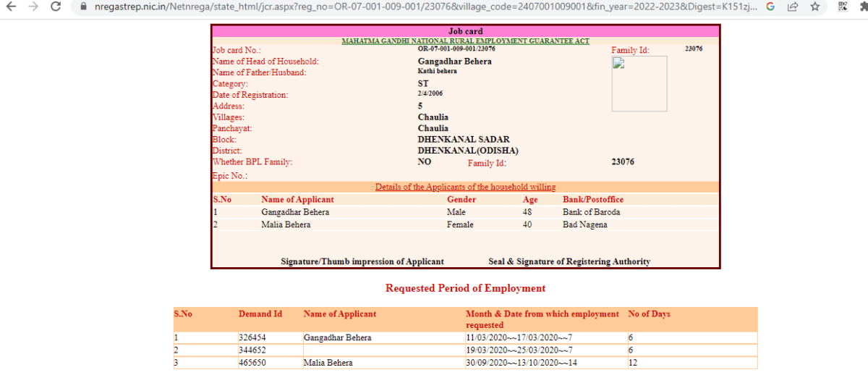The width and height of the screenshot is (868, 383).
Task: Select the 'Male' gender cell
Action: (x=456, y=212)
